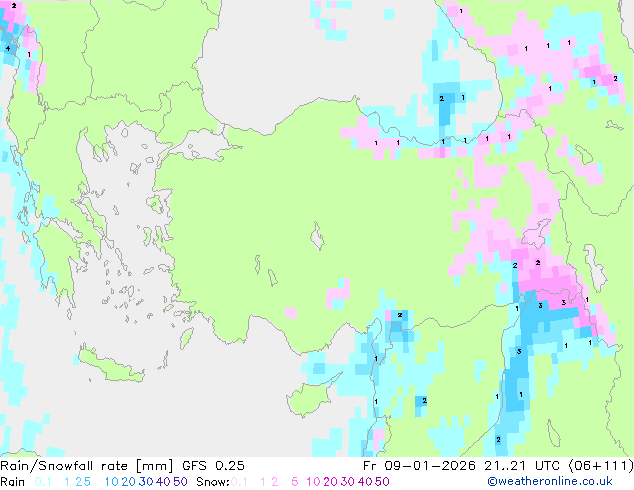The width and height of the screenshot is (634, 490).
Task: Click the rain legend value 20
Action: click(129, 482)
